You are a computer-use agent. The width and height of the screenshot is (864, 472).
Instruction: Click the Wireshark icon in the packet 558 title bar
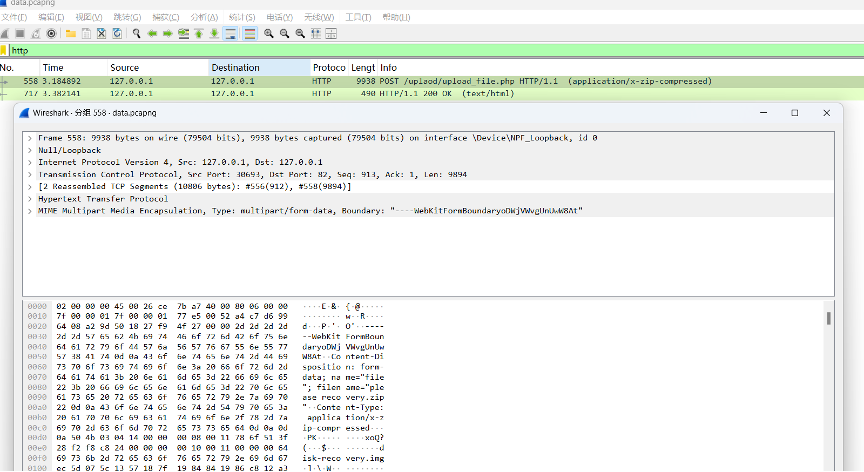click(x=24, y=113)
